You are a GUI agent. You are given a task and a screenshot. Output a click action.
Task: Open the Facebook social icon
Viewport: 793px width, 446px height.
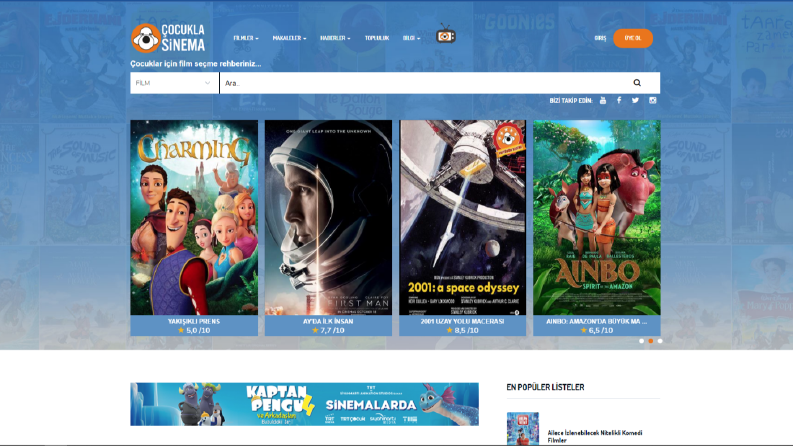(619, 100)
